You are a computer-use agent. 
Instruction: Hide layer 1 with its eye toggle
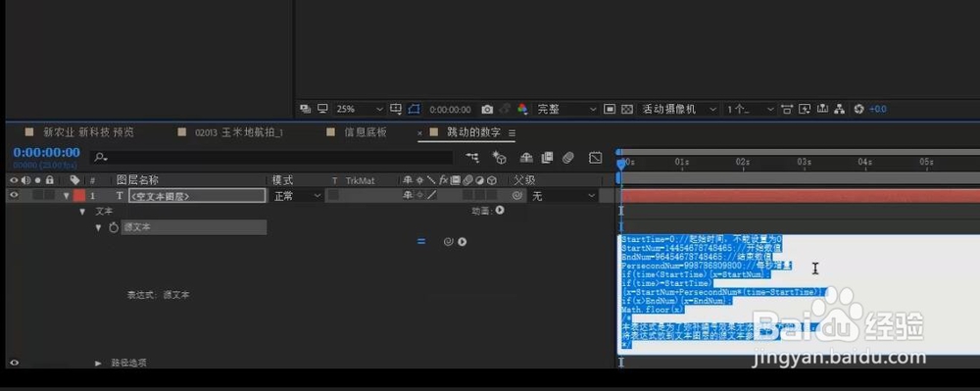pyautogui.click(x=14, y=196)
